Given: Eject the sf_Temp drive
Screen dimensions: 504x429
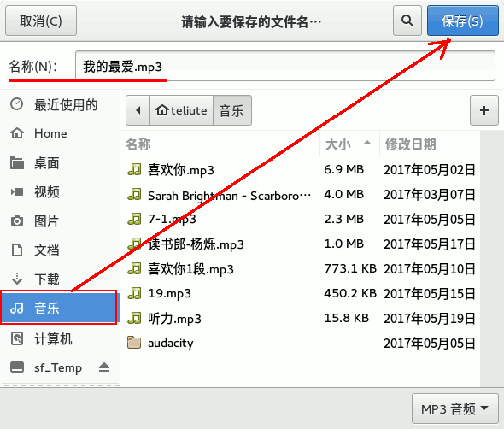Looking at the screenshot, I should coord(104,367).
